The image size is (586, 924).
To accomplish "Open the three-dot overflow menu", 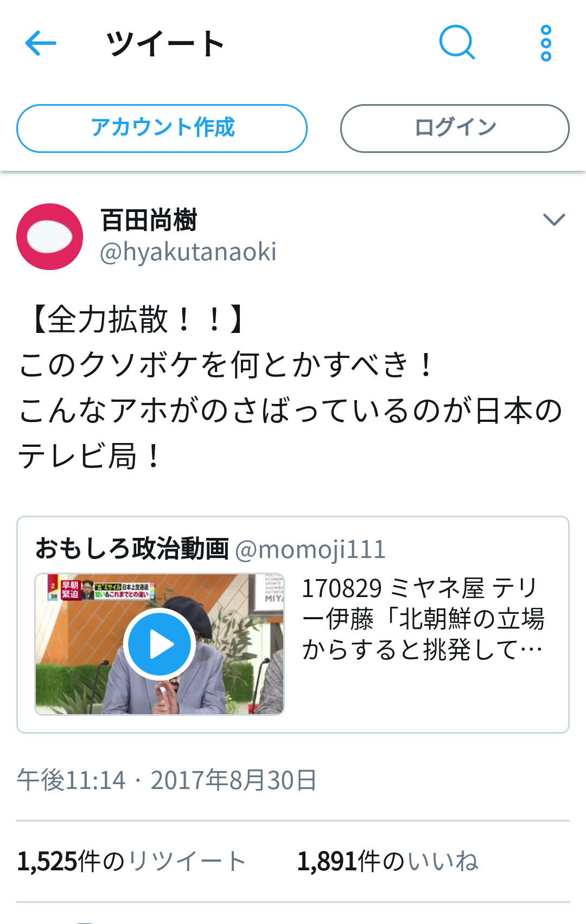I will tap(546, 43).
